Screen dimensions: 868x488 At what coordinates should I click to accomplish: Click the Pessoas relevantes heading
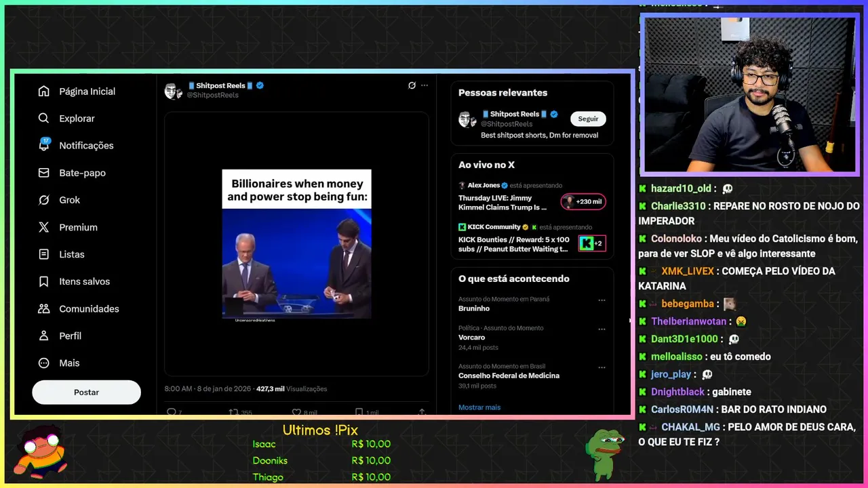[x=502, y=93]
